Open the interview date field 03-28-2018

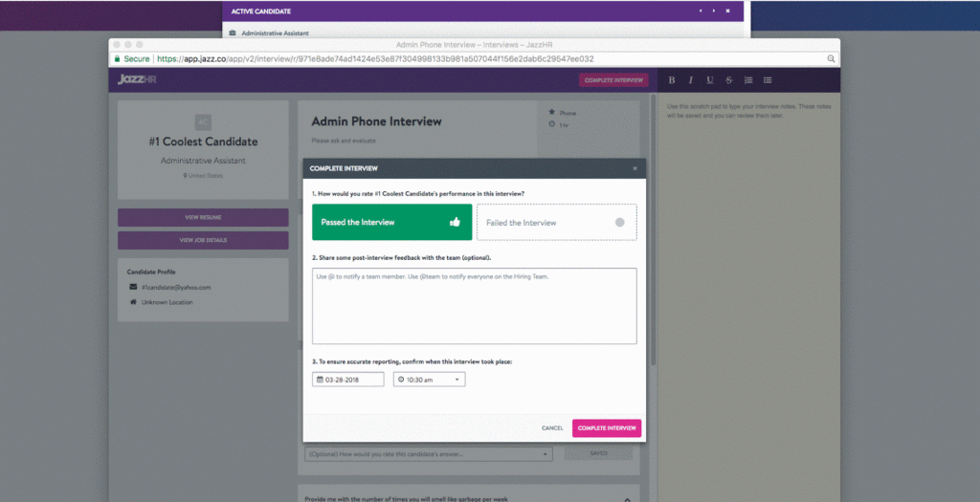348,379
